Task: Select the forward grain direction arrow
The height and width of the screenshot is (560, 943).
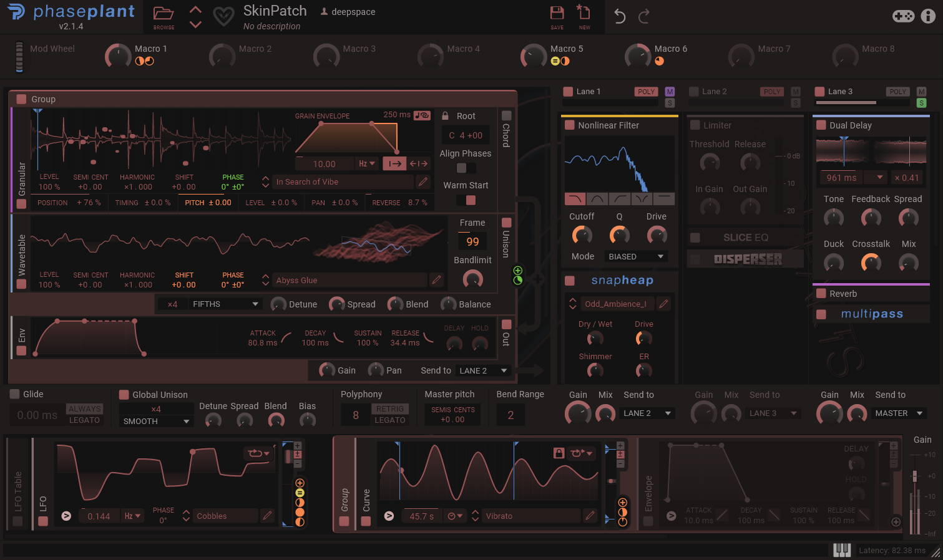Action: click(394, 163)
